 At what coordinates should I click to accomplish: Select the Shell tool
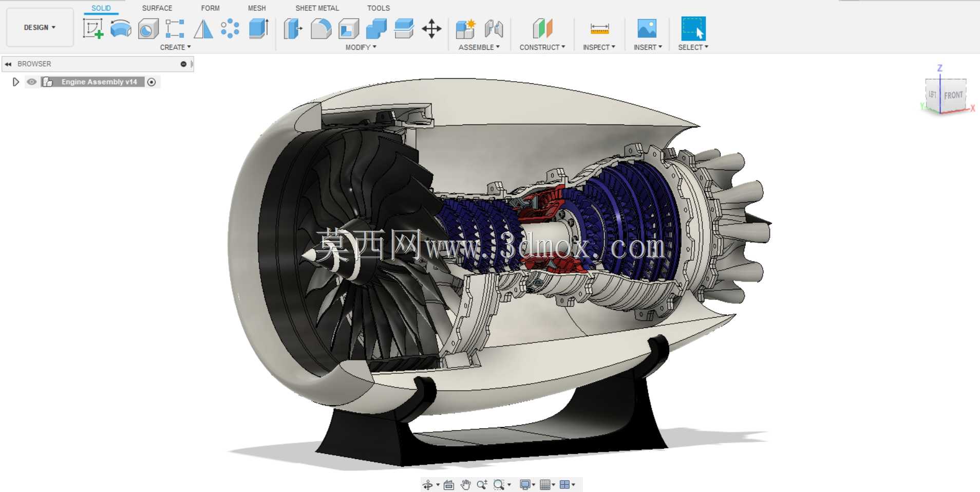[349, 29]
